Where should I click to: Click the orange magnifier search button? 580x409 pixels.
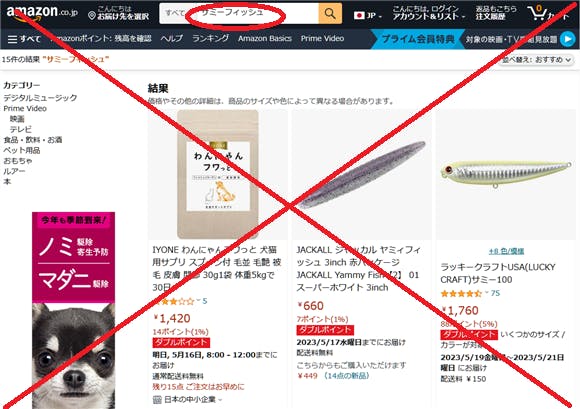point(330,14)
